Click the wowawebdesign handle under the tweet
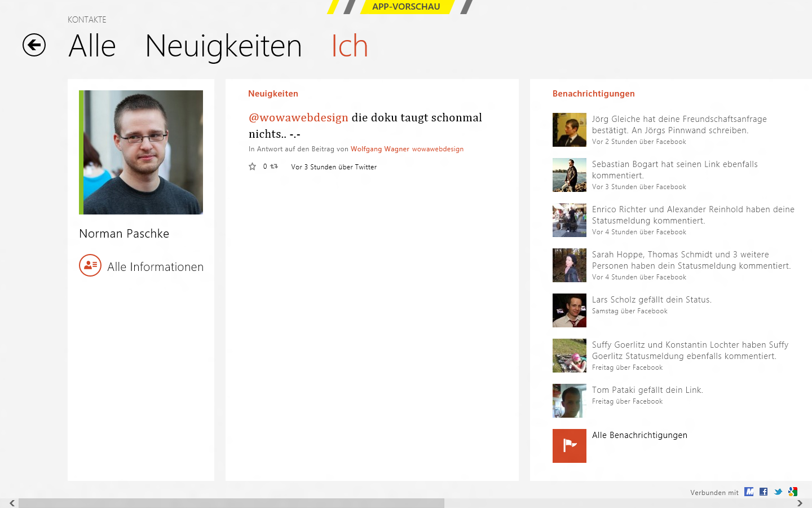 click(x=438, y=149)
